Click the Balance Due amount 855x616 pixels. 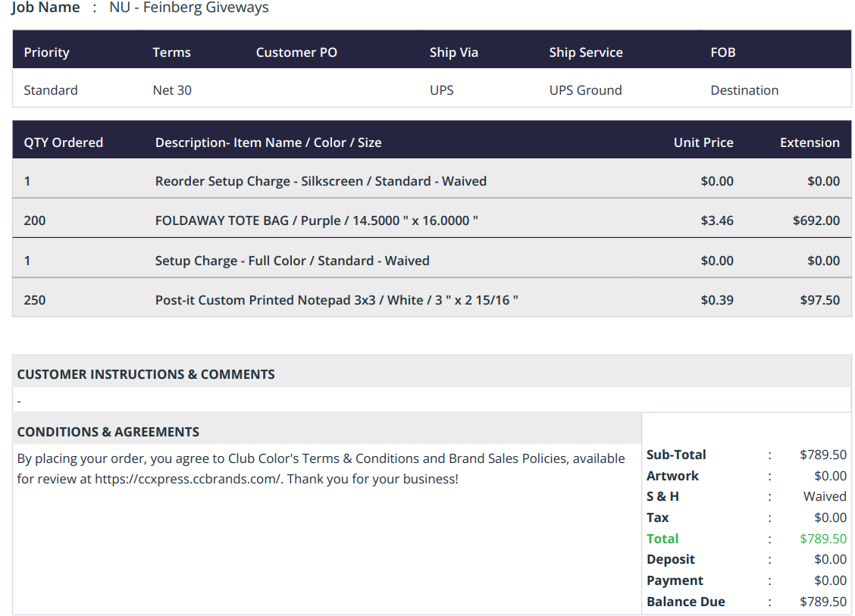point(823,602)
